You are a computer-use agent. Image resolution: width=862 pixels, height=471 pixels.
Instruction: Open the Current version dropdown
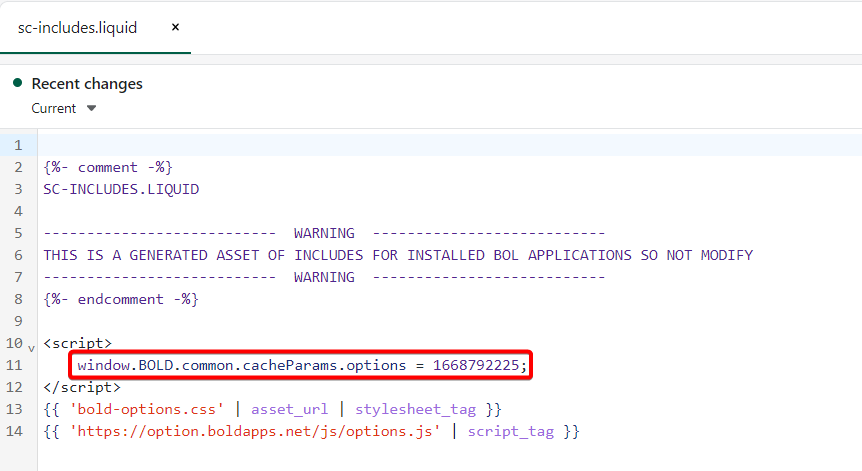pos(64,108)
